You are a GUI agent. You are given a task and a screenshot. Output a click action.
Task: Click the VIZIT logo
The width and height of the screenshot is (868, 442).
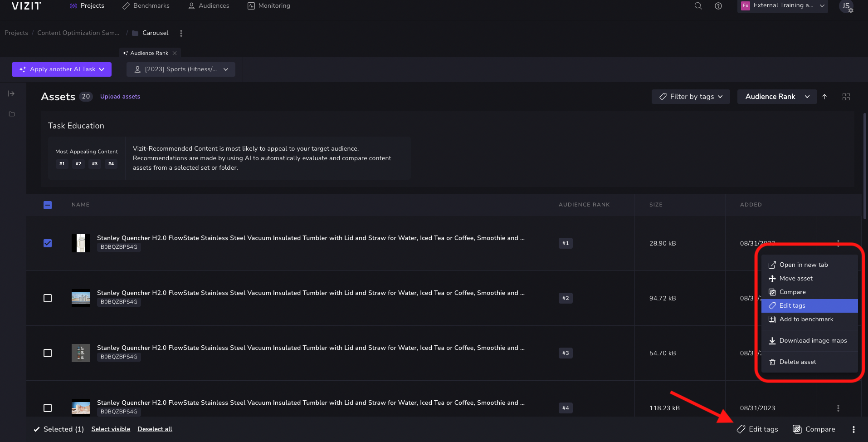(x=26, y=6)
